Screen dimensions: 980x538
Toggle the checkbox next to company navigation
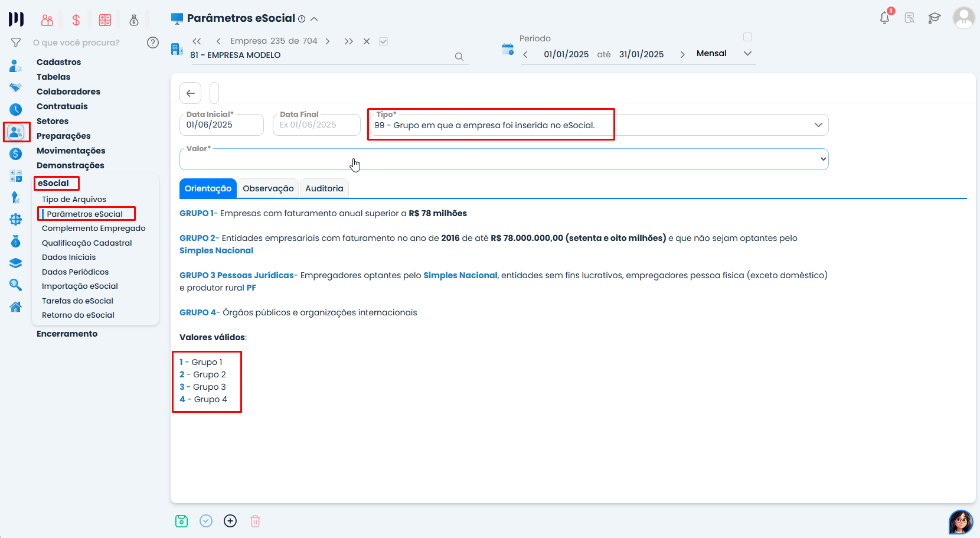pyautogui.click(x=384, y=41)
